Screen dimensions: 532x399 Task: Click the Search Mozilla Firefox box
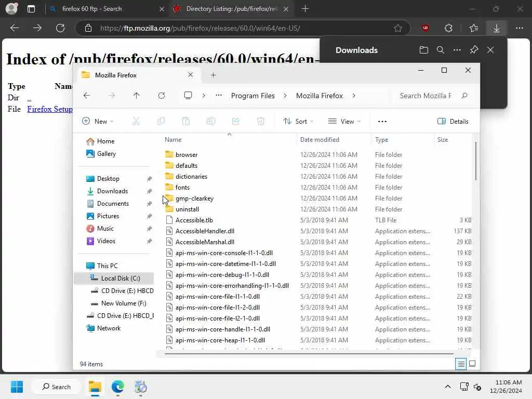coord(433,96)
